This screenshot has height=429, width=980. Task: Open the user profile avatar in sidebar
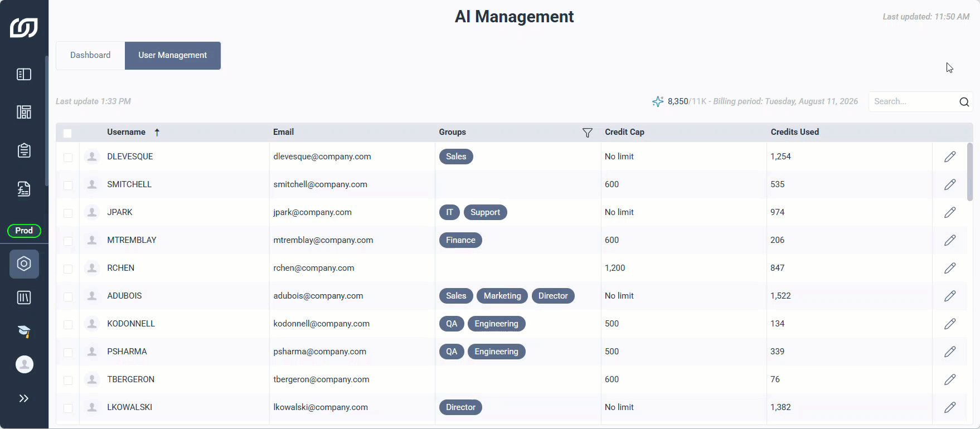[24, 364]
